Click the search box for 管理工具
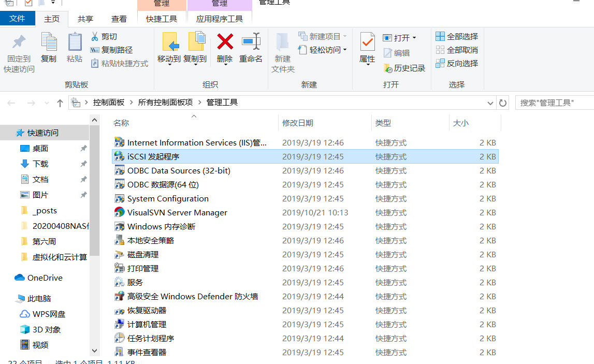 pos(555,103)
